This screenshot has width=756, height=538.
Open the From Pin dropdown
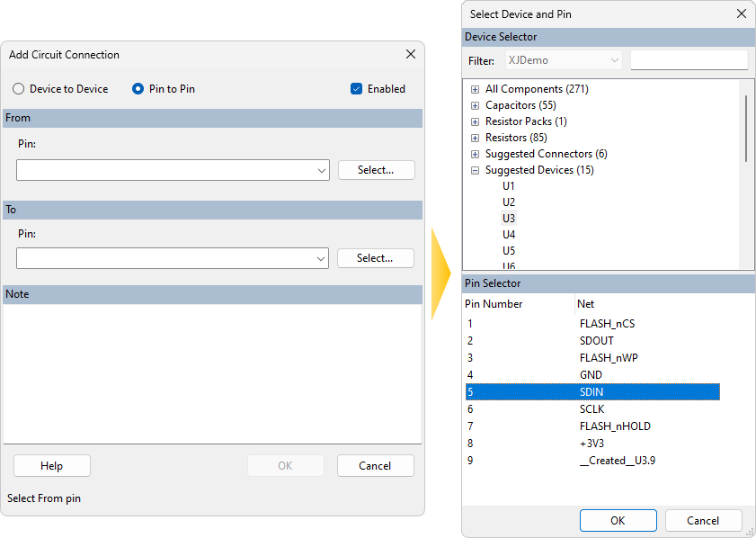click(322, 170)
